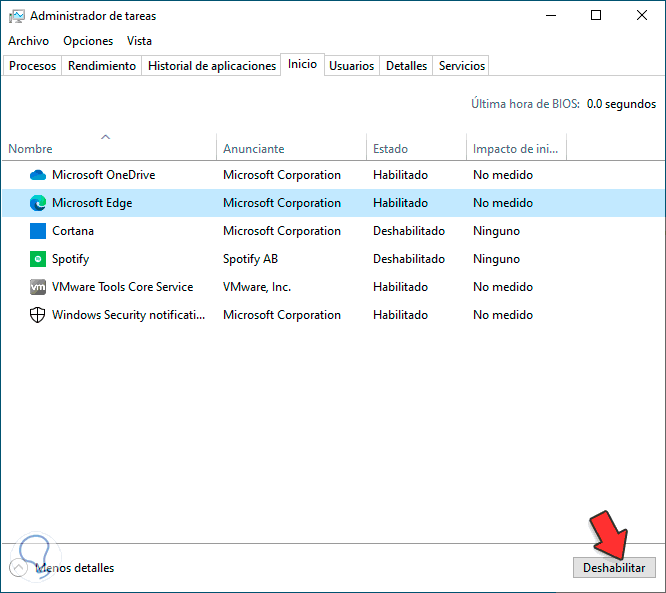Close the Administrador de tareas window
Viewport: 666px width, 593px height.
click(642, 16)
